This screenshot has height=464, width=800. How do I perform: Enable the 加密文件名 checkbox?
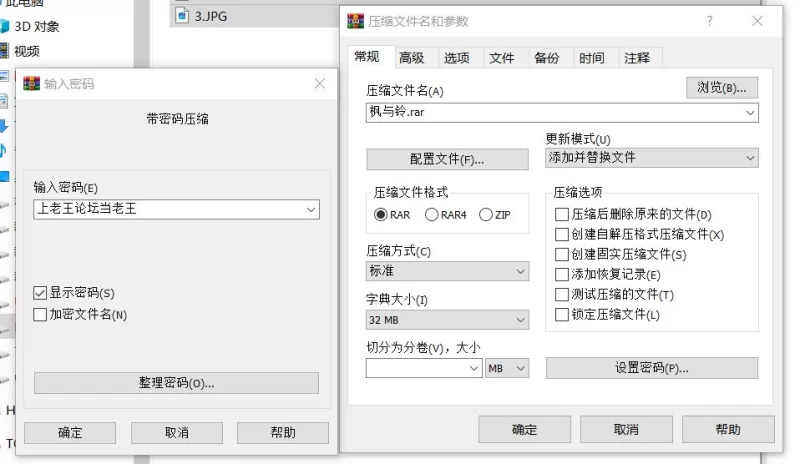coord(40,315)
